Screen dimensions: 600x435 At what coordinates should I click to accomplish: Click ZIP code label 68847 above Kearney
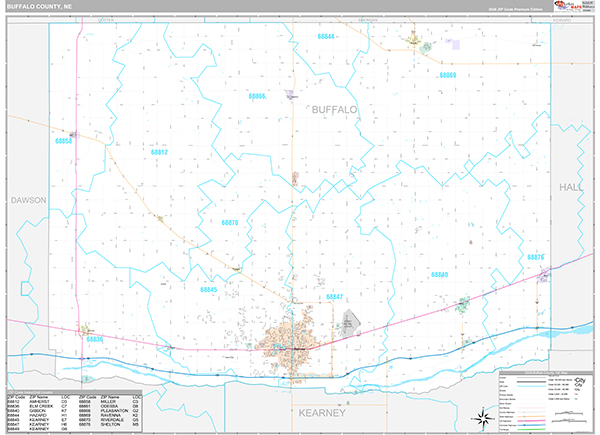tap(333, 297)
